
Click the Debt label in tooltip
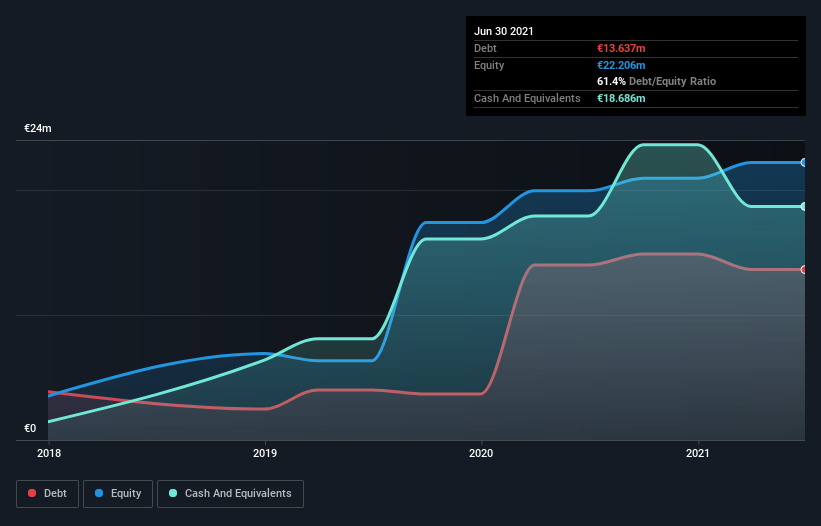click(x=485, y=48)
